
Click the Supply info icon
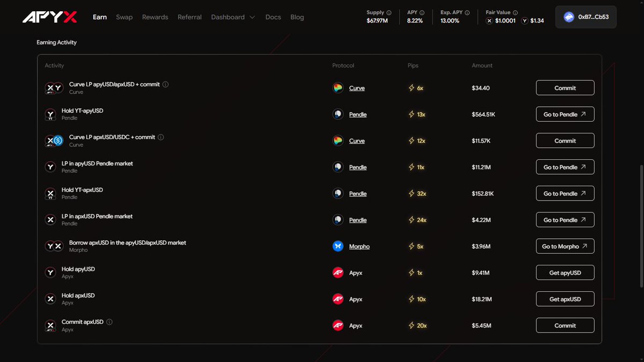[389, 12]
